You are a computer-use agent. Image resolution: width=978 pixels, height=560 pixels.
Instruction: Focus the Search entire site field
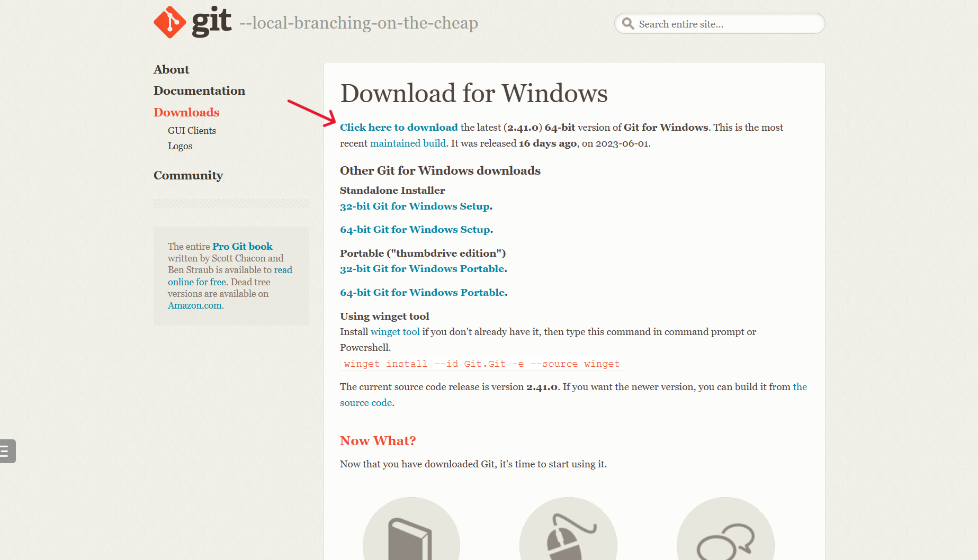725,24
